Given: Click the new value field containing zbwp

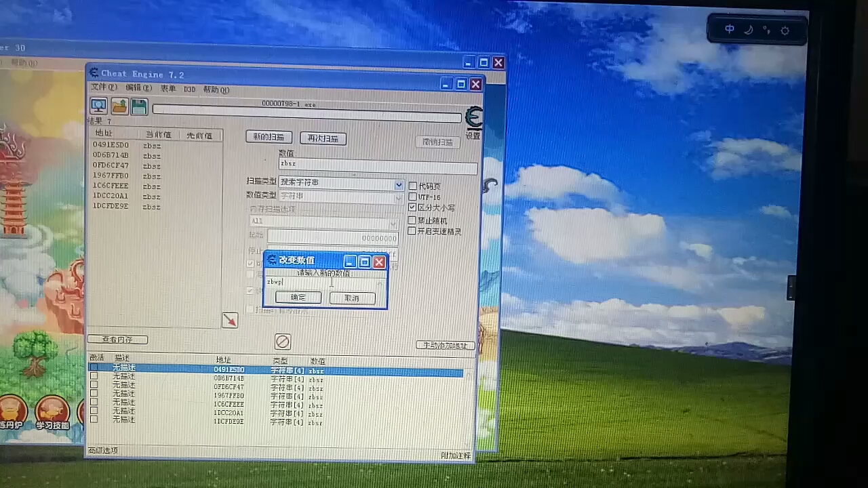Looking at the screenshot, I should [325, 281].
